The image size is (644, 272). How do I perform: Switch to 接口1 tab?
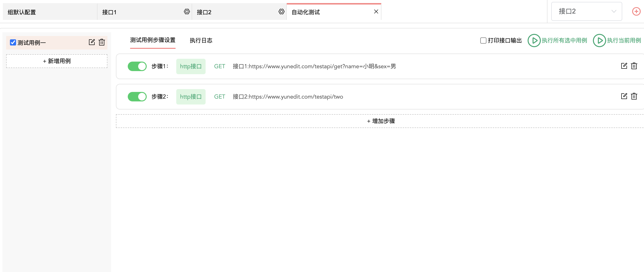144,12
